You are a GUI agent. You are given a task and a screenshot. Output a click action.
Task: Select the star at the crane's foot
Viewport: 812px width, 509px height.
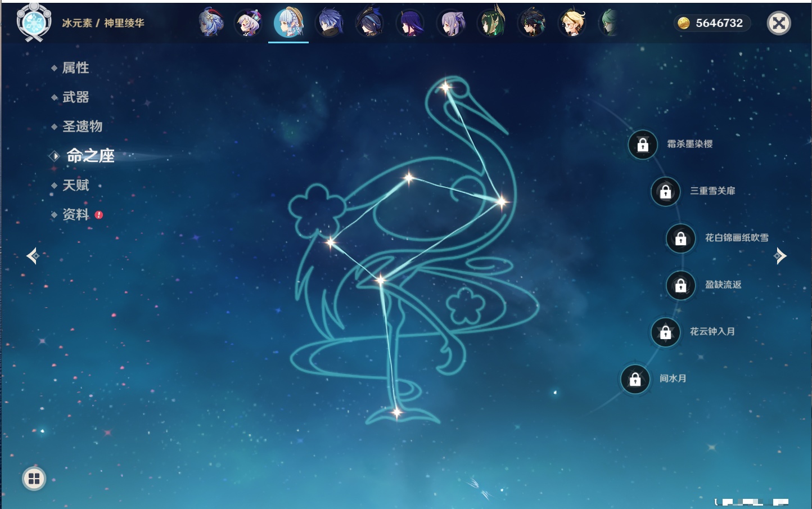pos(396,413)
